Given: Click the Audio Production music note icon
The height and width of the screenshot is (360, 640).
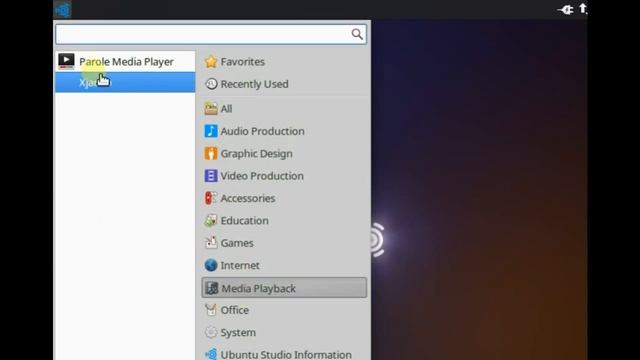Looking at the screenshot, I should pos(211,131).
